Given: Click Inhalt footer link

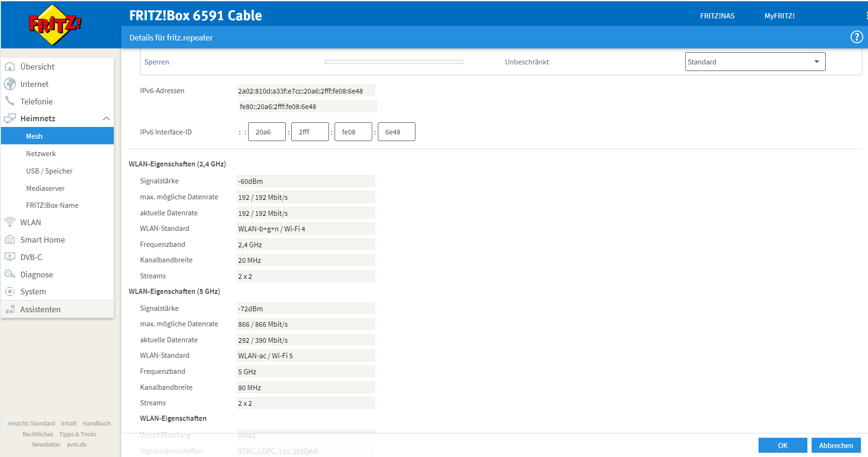Looking at the screenshot, I should (69, 423).
